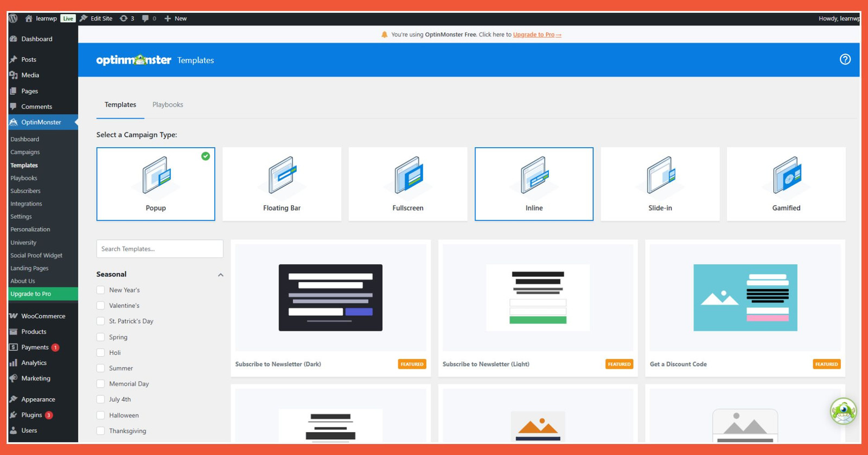Click the Analytics bar chart icon

click(x=14, y=363)
